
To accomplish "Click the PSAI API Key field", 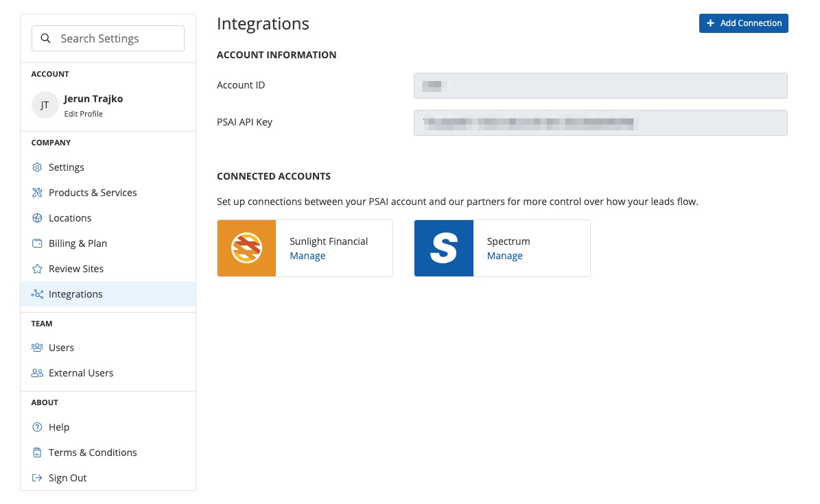I will click(600, 123).
